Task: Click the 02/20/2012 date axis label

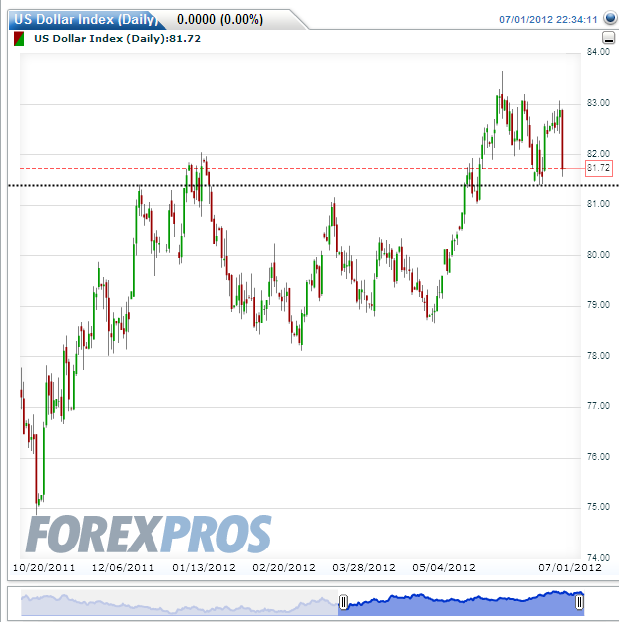Action: (x=284, y=568)
